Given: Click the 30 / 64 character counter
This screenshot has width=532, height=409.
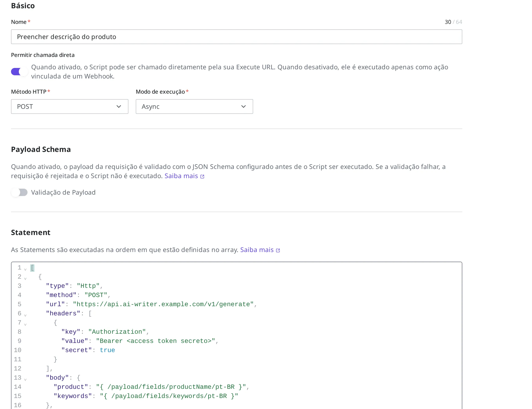Looking at the screenshot, I should tap(453, 22).
